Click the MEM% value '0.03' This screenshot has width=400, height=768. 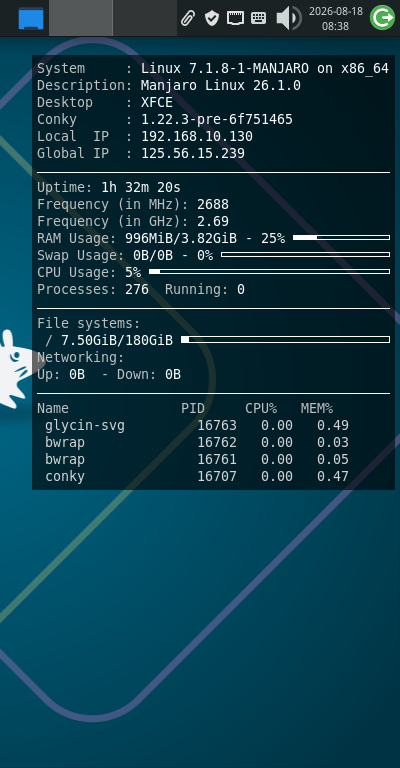point(333,442)
